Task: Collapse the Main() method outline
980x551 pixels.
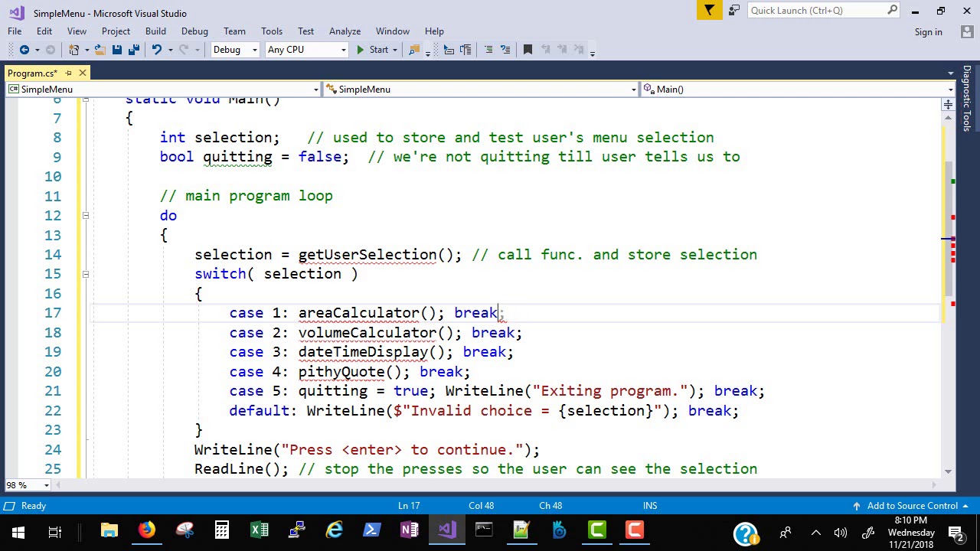Action: coord(85,100)
